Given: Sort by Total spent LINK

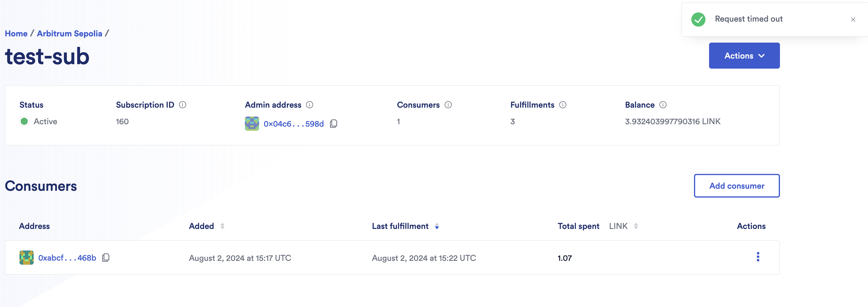Looking at the screenshot, I should (636, 226).
